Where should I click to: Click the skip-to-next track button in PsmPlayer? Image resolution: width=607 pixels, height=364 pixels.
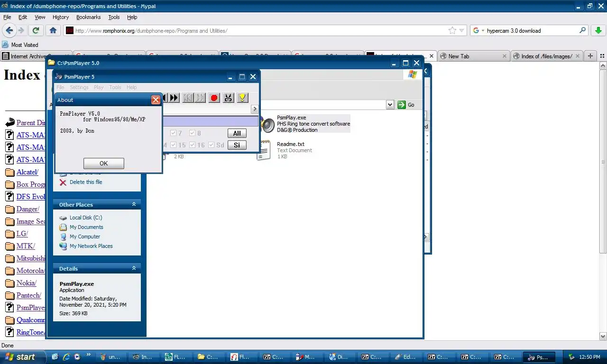point(200,98)
